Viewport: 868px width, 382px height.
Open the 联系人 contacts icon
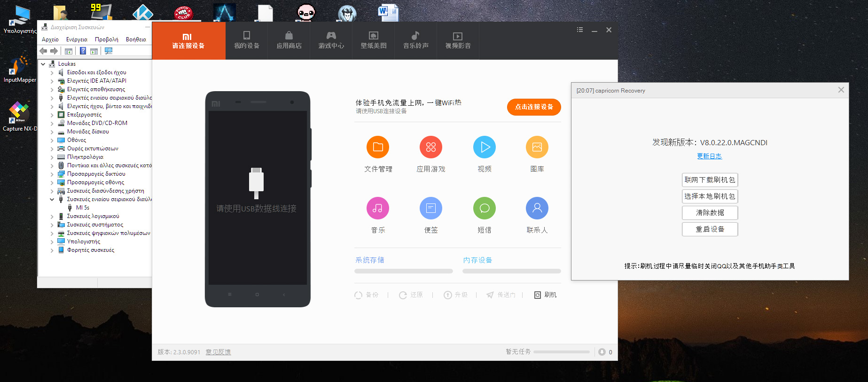(x=537, y=208)
